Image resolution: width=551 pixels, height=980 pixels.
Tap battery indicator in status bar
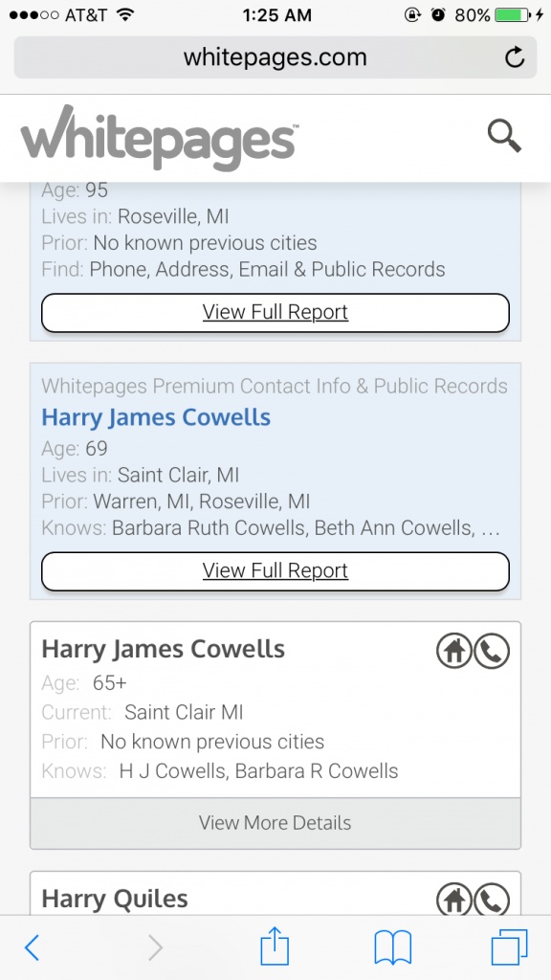pyautogui.click(x=513, y=15)
